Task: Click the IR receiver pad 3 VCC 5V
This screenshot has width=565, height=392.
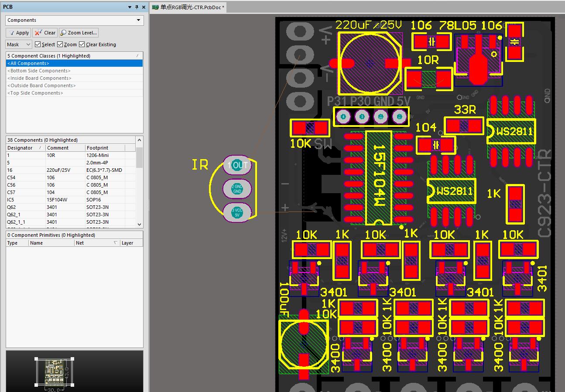Action: 237,212
